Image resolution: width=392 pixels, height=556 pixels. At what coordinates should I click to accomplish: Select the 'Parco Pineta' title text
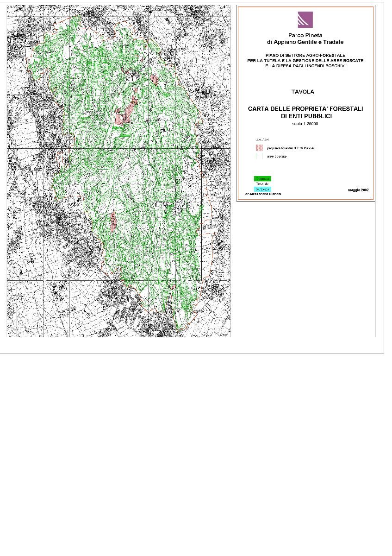coord(305,35)
